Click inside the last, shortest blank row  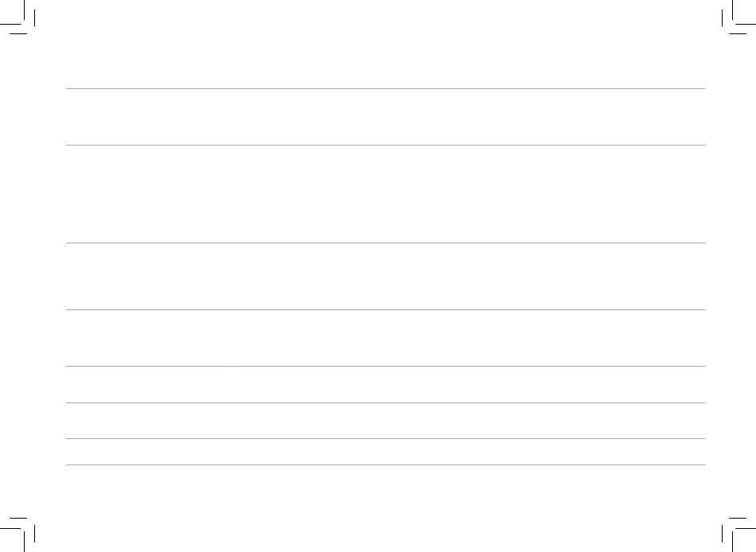[x=385, y=452]
